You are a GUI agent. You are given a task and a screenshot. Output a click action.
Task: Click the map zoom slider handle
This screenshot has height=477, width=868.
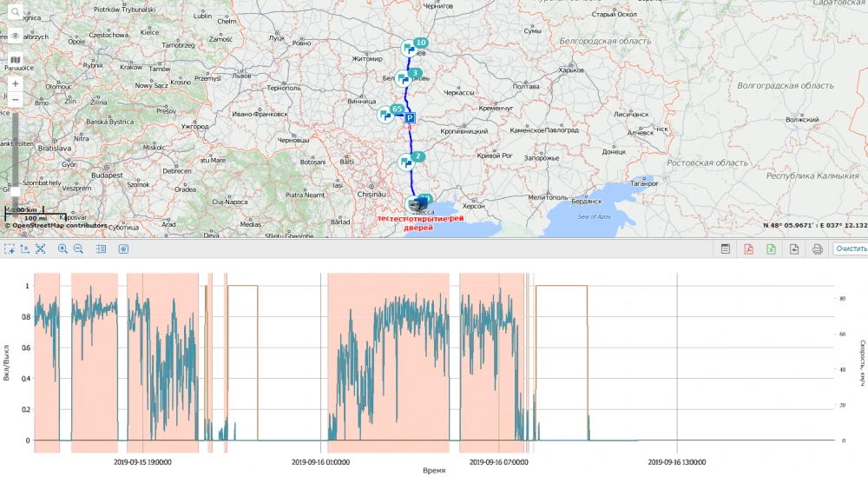point(15,190)
